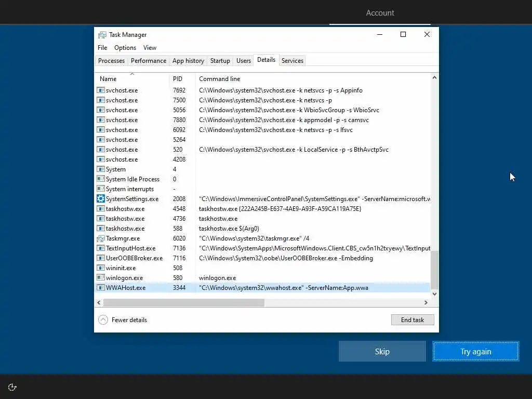Viewport: 532px width, 399px height.
Task: Click PID value 2008
Action: (179, 199)
